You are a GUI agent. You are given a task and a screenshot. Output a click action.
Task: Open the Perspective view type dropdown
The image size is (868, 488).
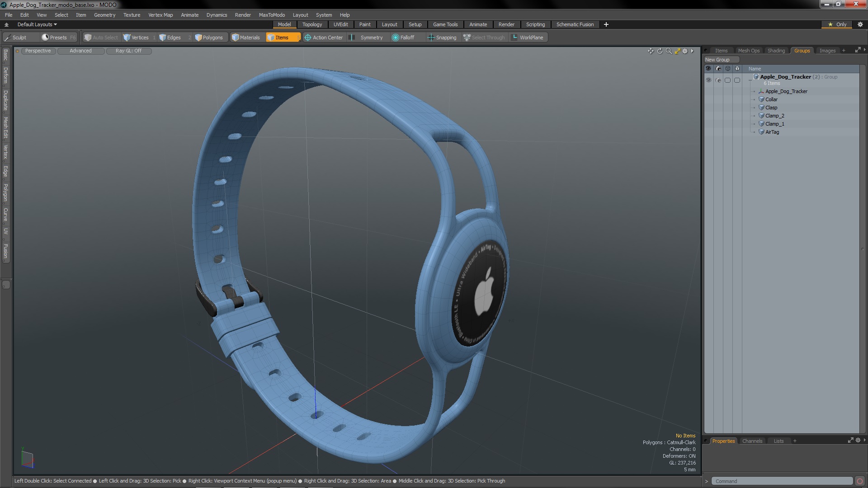click(x=38, y=51)
